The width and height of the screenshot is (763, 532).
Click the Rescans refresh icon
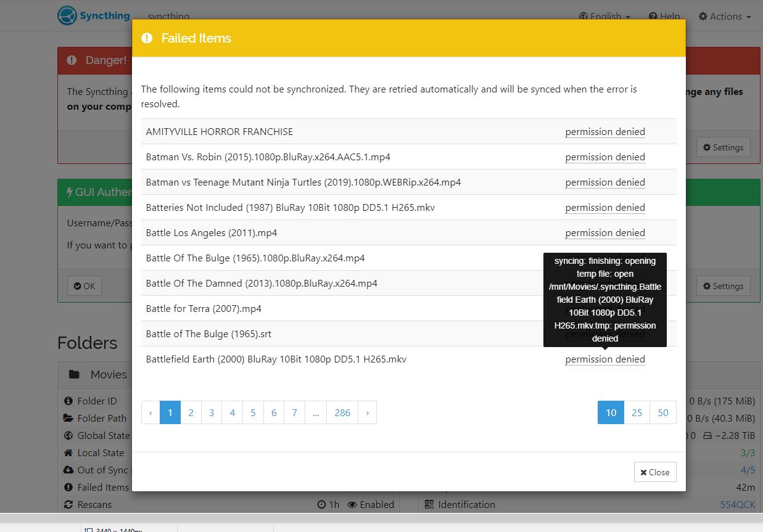coord(68,504)
